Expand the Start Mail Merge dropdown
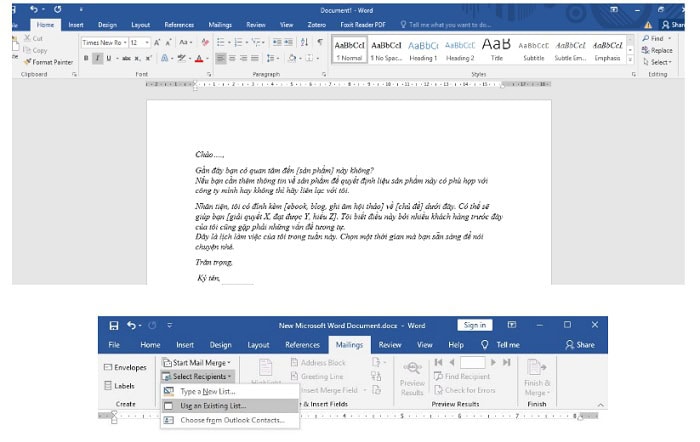700x442 pixels. [201, 362]
